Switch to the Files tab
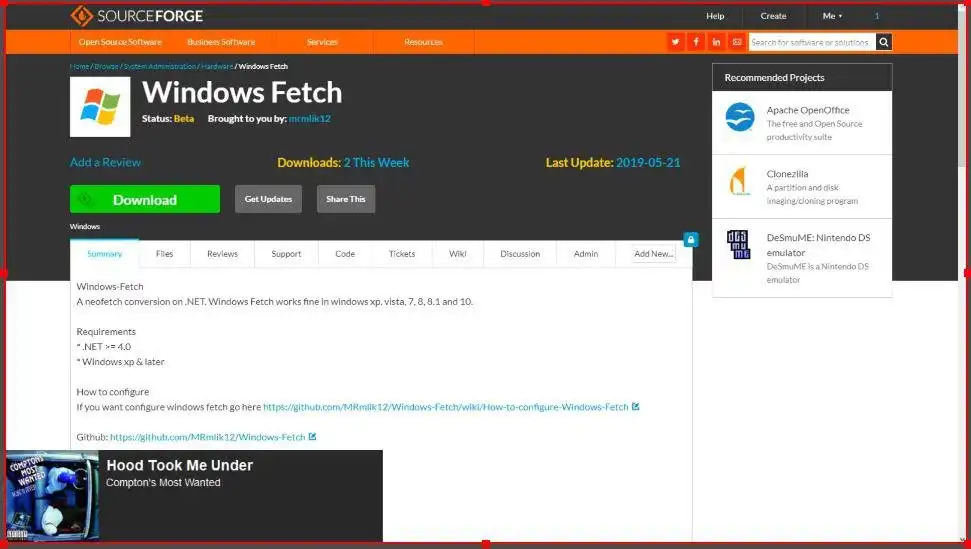The height and width of the screenshot is (549, 971). coord(165,254)
